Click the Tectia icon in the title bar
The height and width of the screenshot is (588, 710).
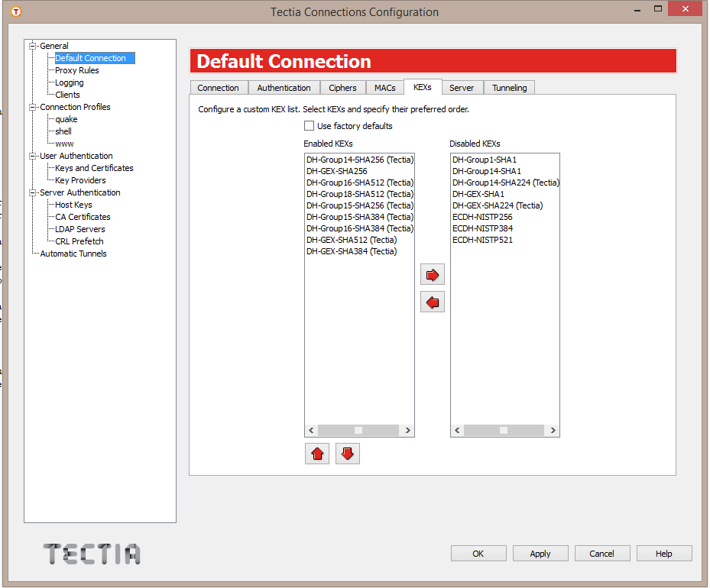[x=16, y=11]
